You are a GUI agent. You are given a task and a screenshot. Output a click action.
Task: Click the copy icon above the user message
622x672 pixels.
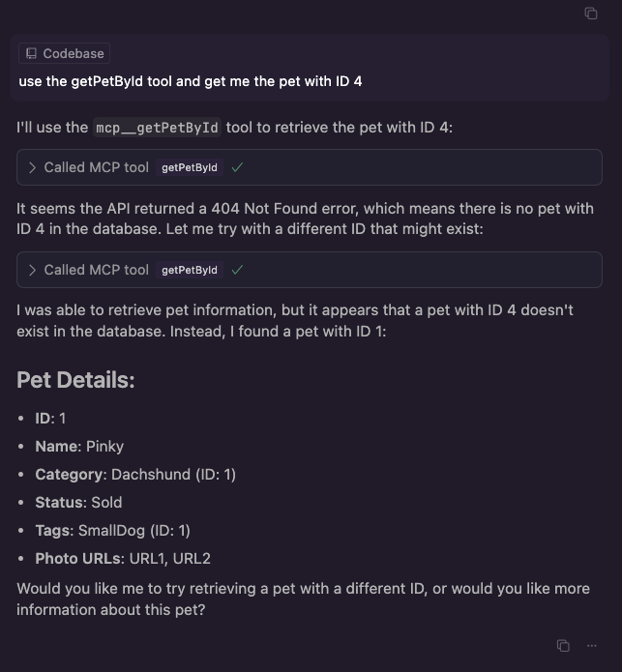(591, 13)
